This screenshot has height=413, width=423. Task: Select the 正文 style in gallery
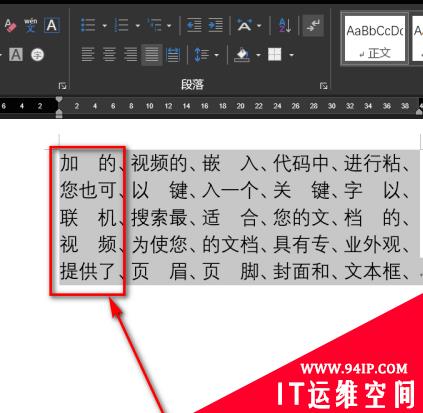click(x=375, y=39)
